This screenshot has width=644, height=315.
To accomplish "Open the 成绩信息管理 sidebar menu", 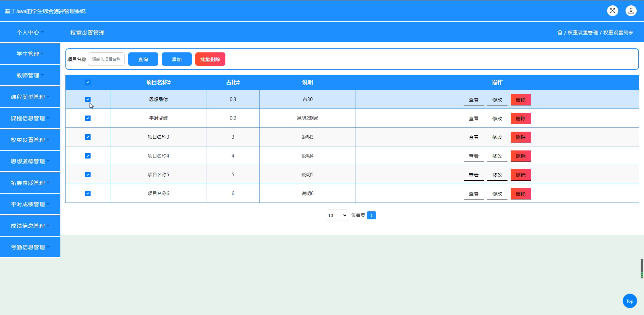I will pyautogui.click(x=30, y=226).
